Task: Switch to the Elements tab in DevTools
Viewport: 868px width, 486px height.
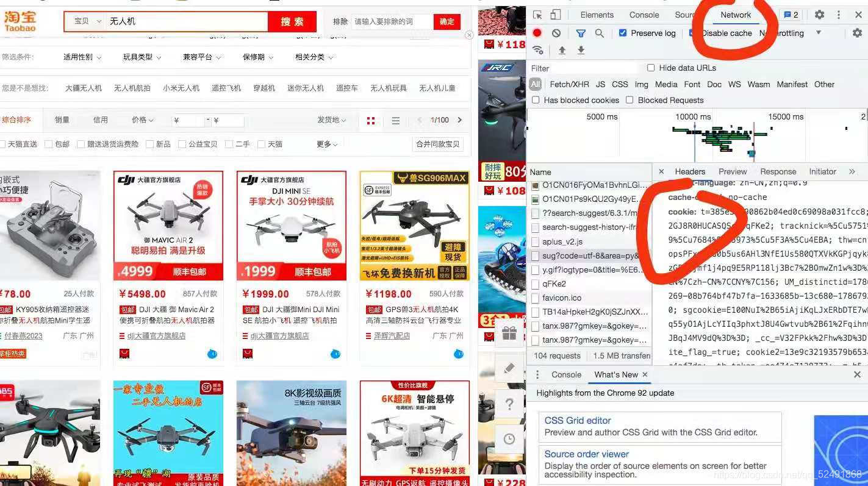Action: [597, 15]
